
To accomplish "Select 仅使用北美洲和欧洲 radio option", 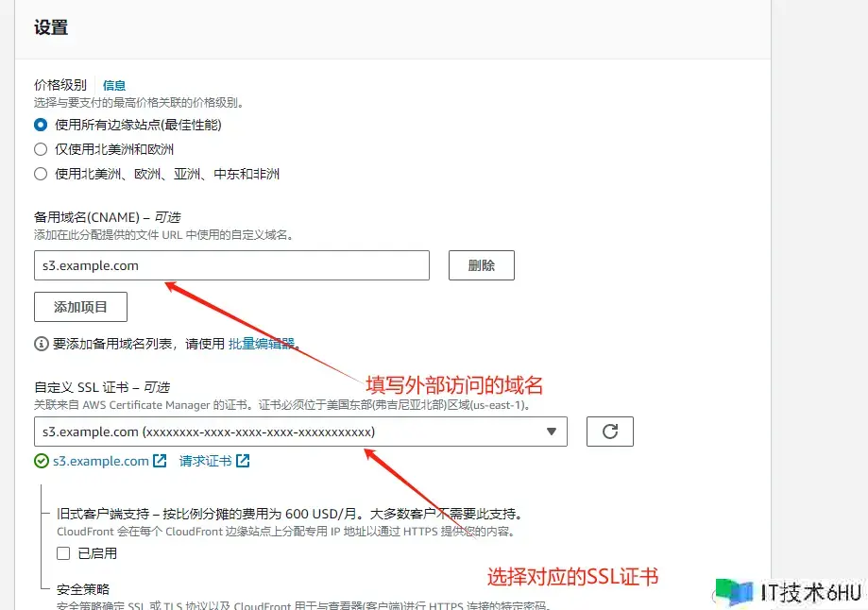I will [x=41, y=149].
